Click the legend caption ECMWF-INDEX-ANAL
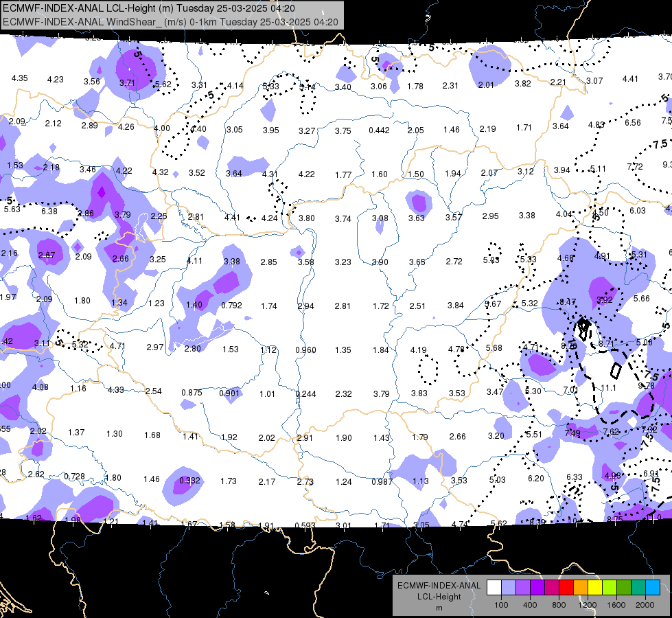The image size is (672, 618). 439,586
